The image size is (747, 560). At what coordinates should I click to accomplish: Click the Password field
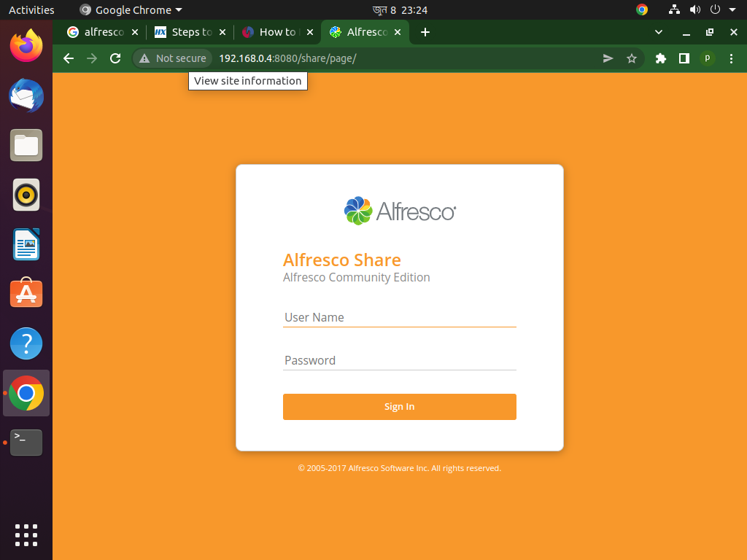coord(400,360)
